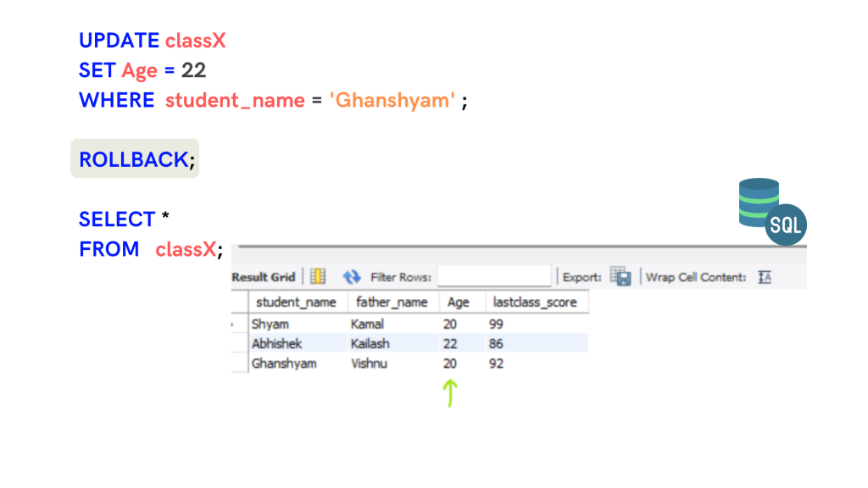This screenshot has height=488, width=868.
Task: Select the cell containing 'Vishnu'
Action: tap(393, 363)
